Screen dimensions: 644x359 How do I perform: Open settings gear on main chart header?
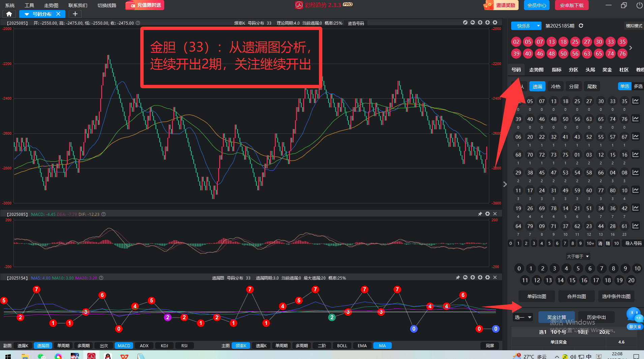click(x=495, y=23)
